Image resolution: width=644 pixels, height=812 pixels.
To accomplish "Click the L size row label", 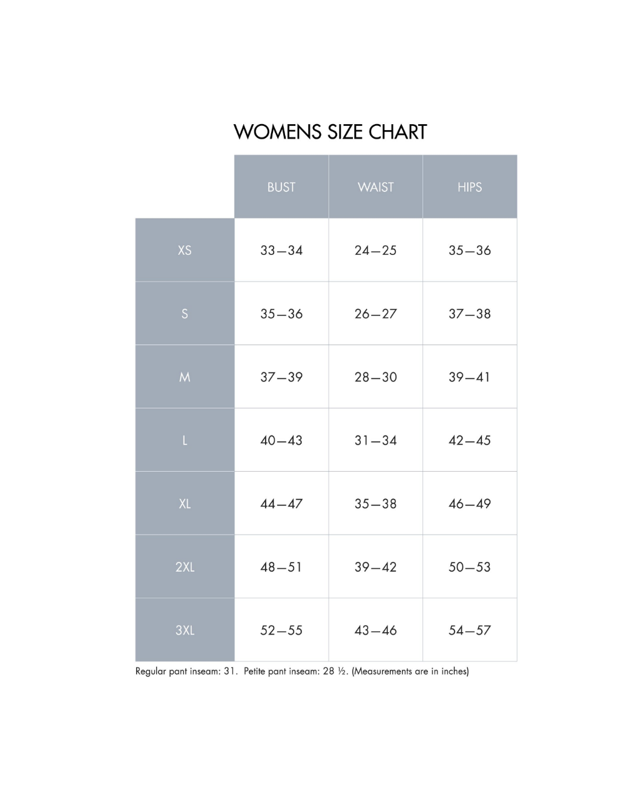I will (x=185, y=440).
